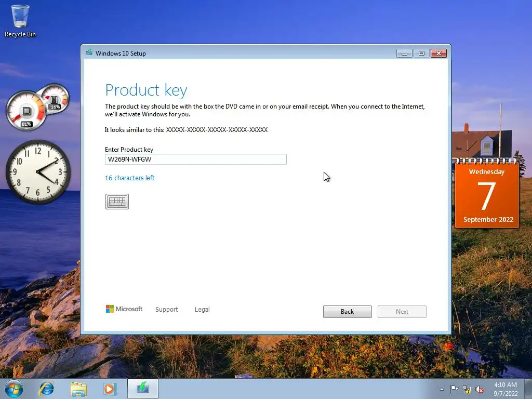
Task: Click the Microsoft logo
Action: [x=124, y=309]
